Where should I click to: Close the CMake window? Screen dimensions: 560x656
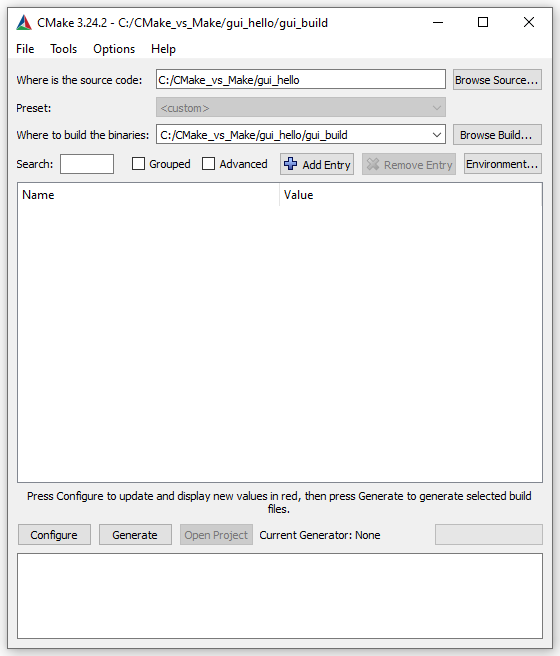coord(529,23)
